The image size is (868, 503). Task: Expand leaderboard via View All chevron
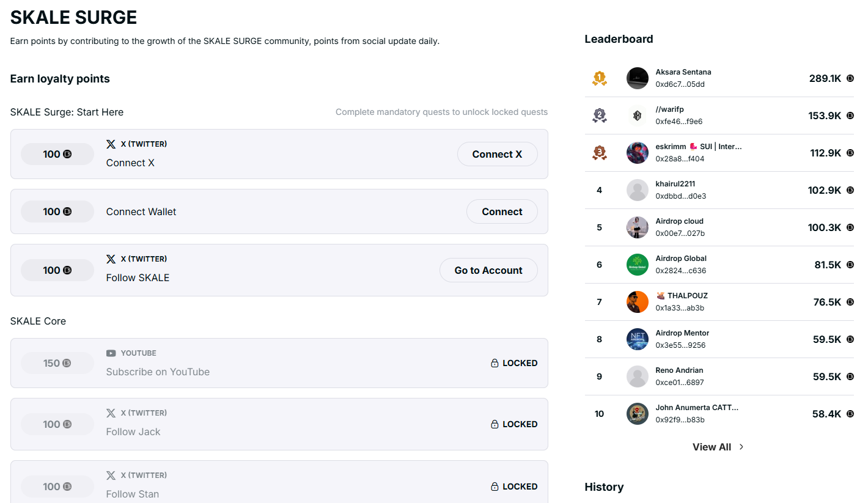click(x=741, y=447)
